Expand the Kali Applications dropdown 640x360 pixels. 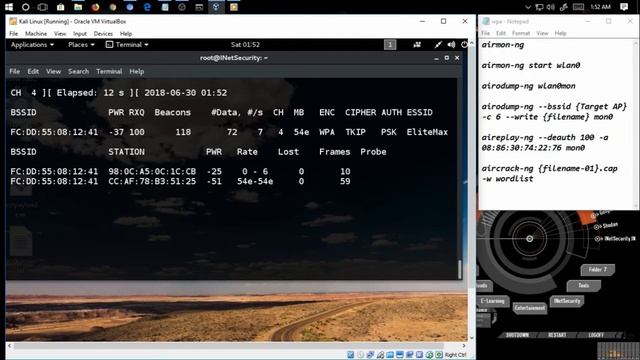(x=32, y=44)
